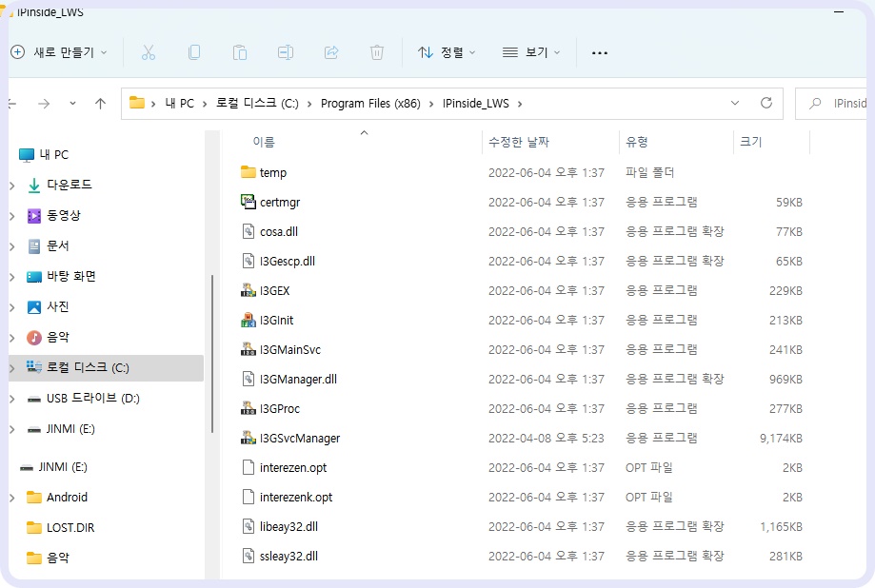This screenshot has height=588, width=875.
Task: Go back with the left arrow
Action: coord(11,104)
